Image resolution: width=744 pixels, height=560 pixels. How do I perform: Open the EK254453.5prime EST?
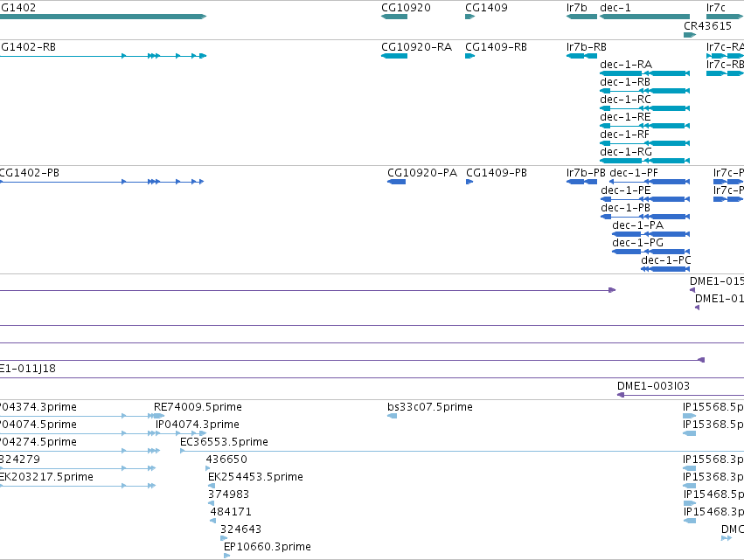tap(212, 486)
